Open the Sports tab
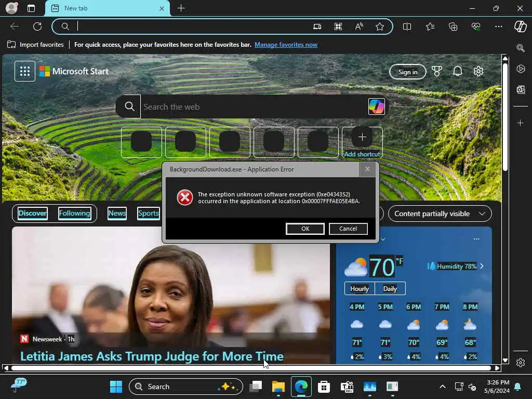 pyautogui.click(x=148, y=214)
